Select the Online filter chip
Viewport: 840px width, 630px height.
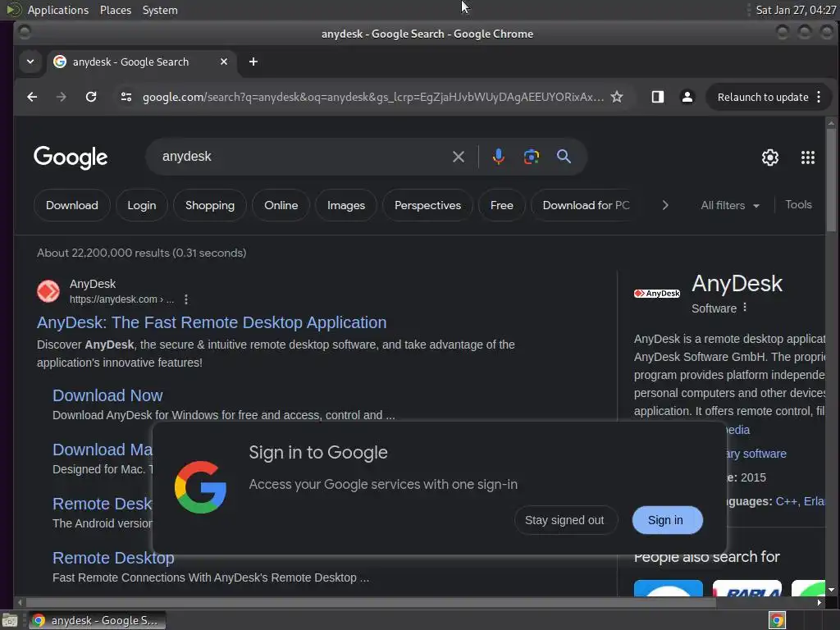(281, 205)
